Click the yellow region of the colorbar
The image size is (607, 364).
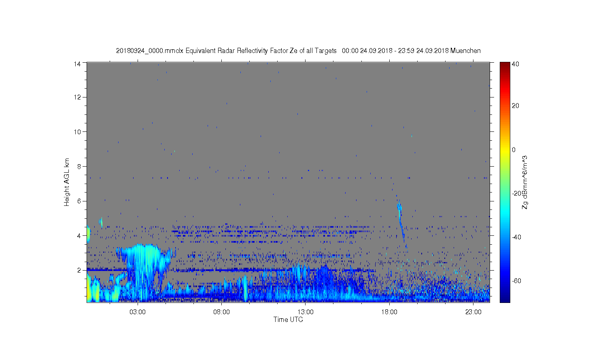pyautogui.click(x=504, y=150)
